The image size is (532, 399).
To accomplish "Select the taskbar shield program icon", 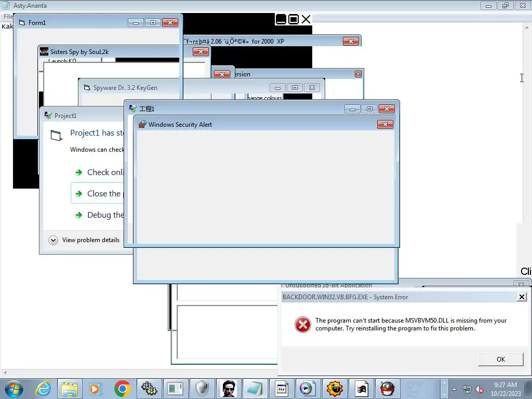I will click(x=202, y=389).
